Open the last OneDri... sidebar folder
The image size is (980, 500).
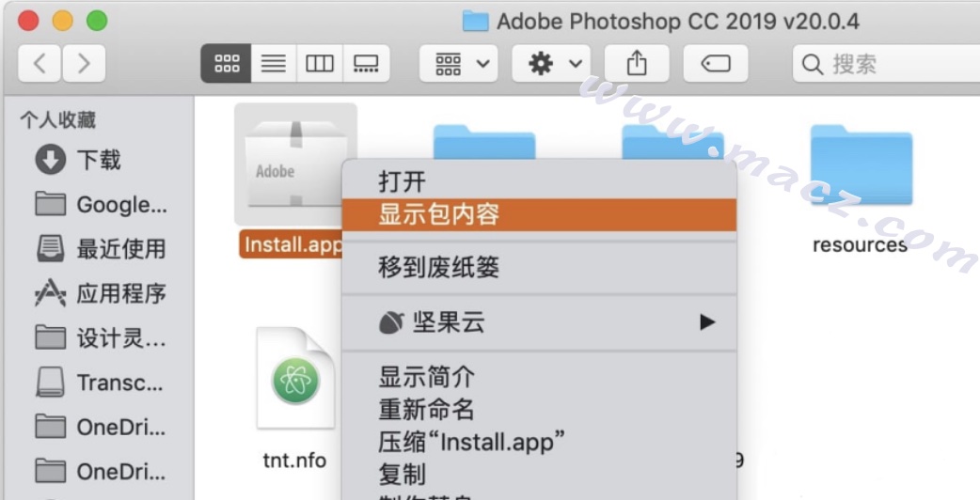100,471
